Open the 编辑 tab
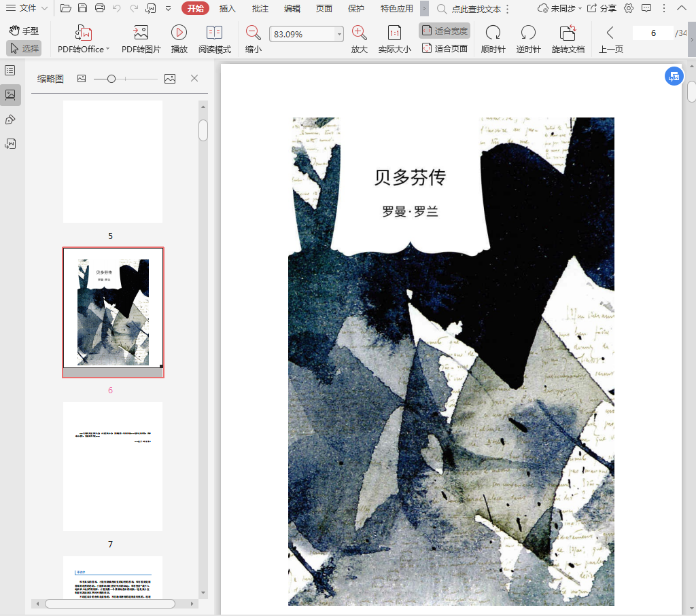The width and height of the screenshot is (696, 616). pyautogui.click(x=292, y=8)
